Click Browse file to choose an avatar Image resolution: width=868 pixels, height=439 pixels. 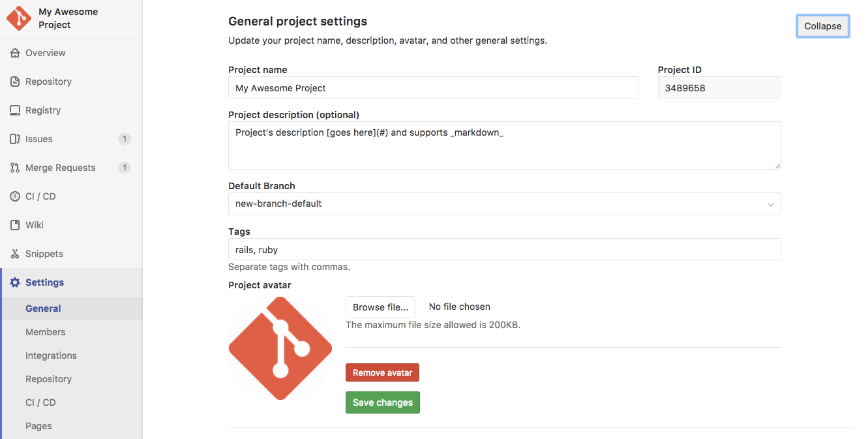click(x=380, y=307)
